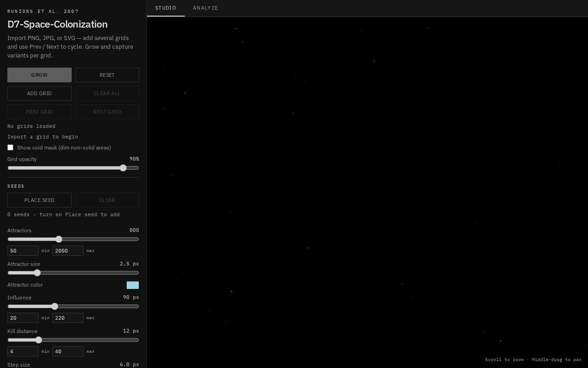Select the STUDIO tab
The width and height of the screenshot is (588, 368).
(165, 8)
